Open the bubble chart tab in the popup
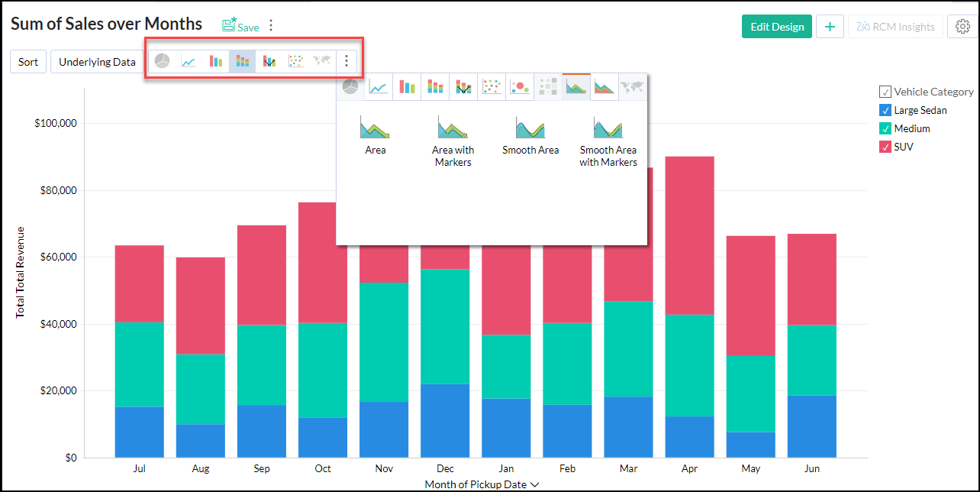The height and width of the screenshot is (492, 980). pos(521,88)
